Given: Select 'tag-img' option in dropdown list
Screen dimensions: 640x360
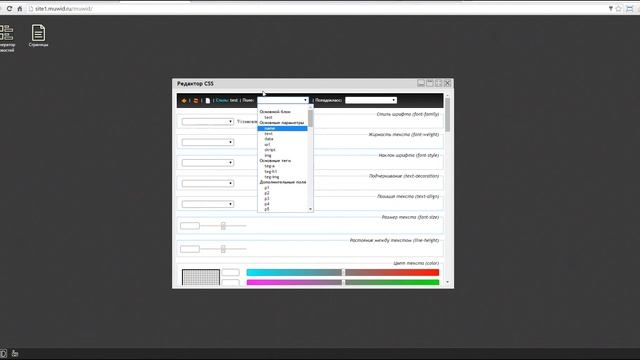Looking at the screenshot, I should tap(282, 177).
